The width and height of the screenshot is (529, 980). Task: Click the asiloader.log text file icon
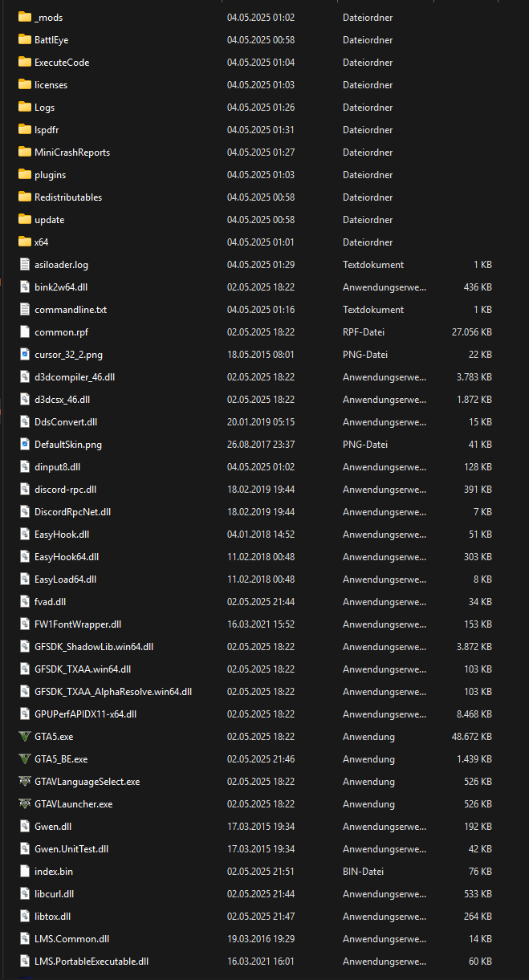pyautogui.click(x=24, y=264)
